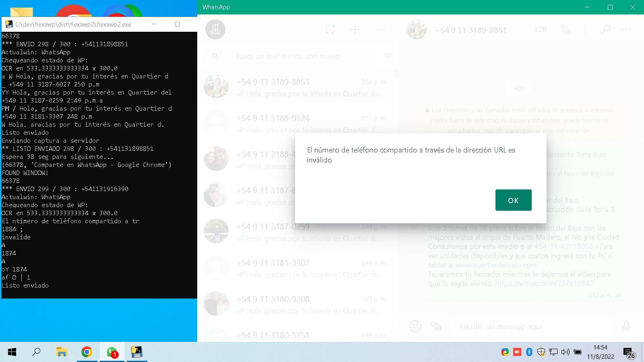The width and height of the screenshot is (644, 362).
Task: Switch to flexawp2 Python app on taskbar
Action: pos(137,352)
